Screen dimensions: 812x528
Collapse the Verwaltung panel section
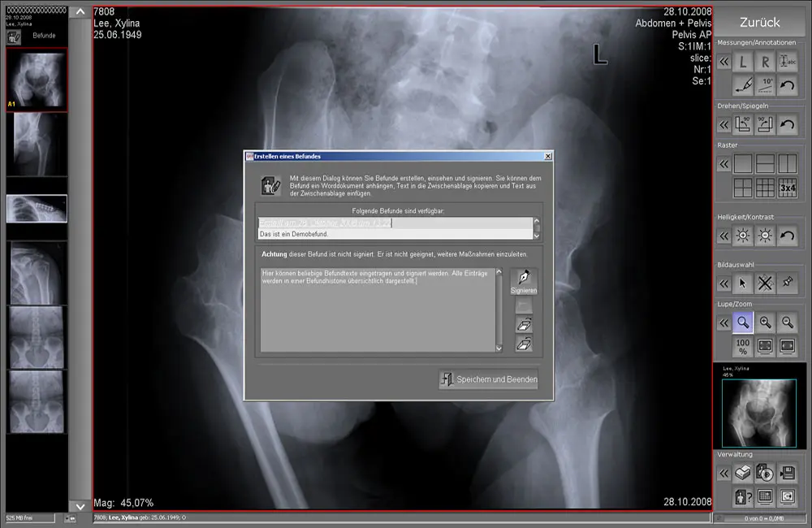click(723, 473)
